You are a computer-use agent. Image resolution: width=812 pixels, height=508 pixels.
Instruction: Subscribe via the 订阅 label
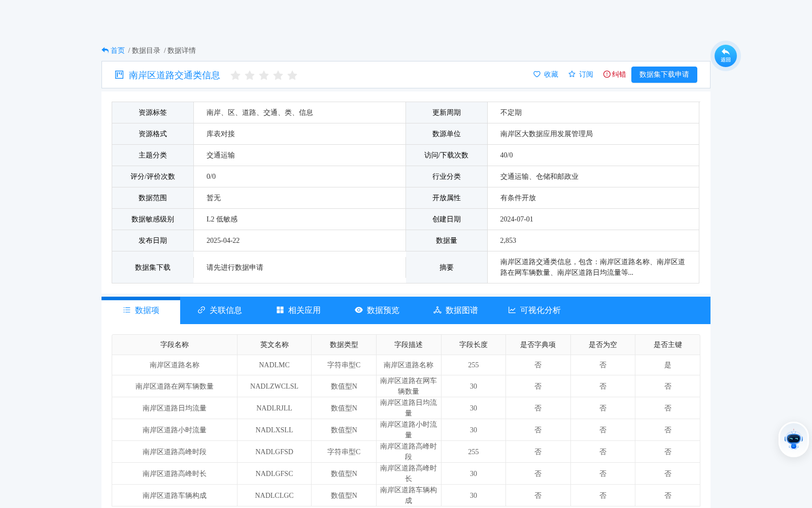pos(586,74)
